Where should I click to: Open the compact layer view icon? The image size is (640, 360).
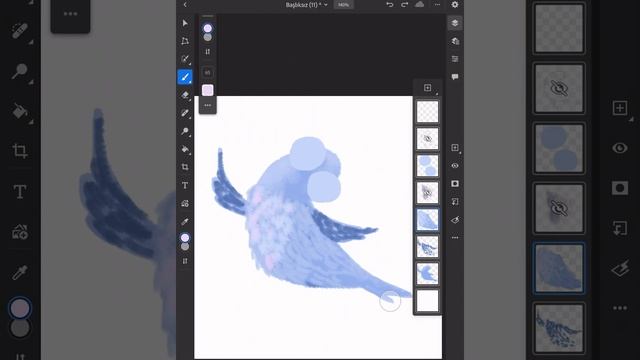click(455, 23)
